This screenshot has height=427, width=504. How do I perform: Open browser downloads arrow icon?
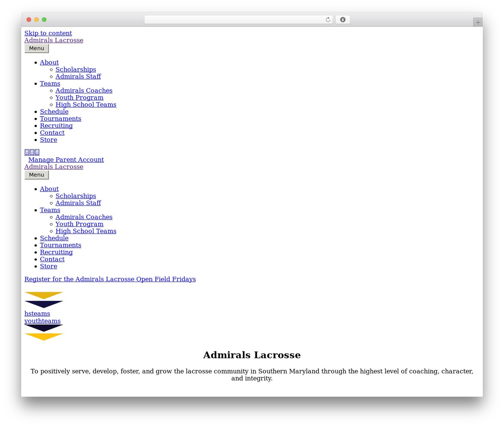tap(343, 20)
